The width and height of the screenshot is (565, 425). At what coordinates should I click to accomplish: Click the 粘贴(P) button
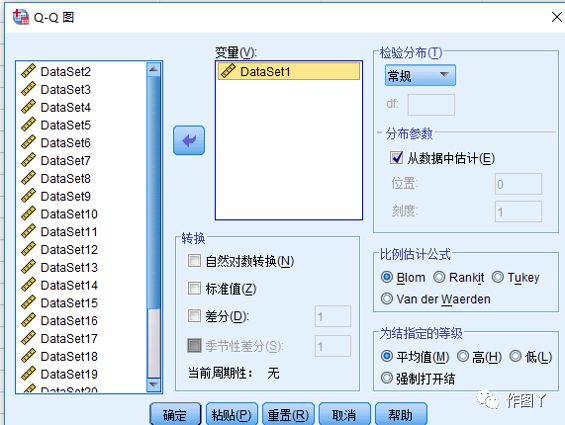pyautogui.click(x=232, y=415)
